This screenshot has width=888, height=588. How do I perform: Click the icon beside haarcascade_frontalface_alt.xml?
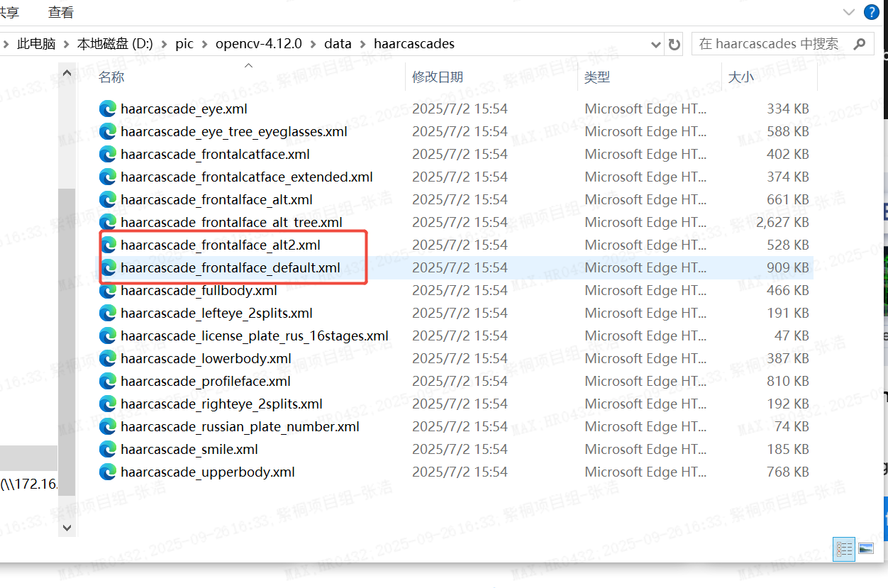tap(108, 199)
